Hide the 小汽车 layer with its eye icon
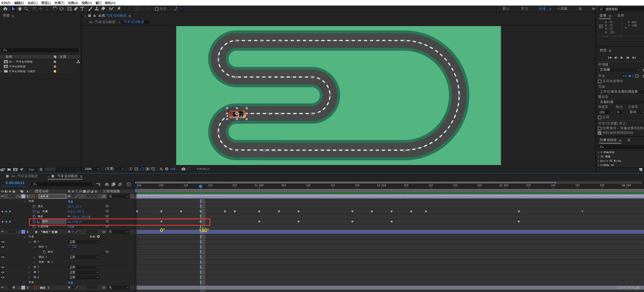Image resolution: width=644 pixels, height=292 pixels. coord(3,196)
